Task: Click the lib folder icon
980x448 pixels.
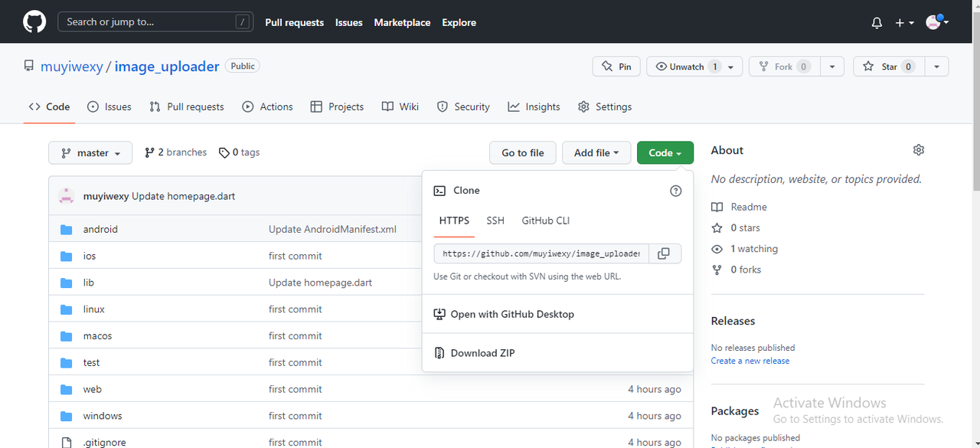Action: click(x=67, y=283)
